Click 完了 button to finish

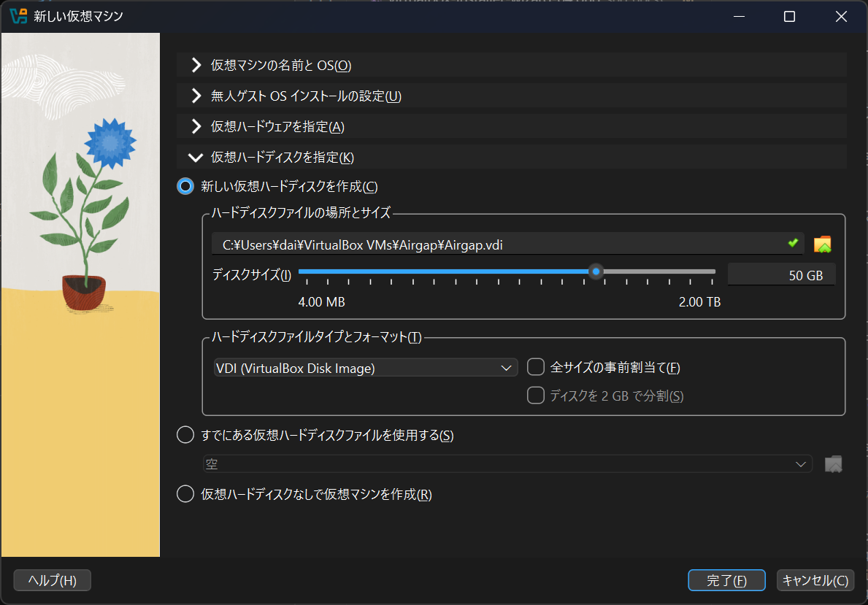726,581
